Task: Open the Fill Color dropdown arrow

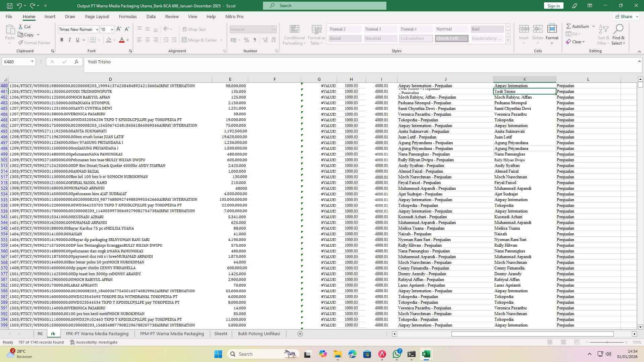Action: [x=114, y=40]
